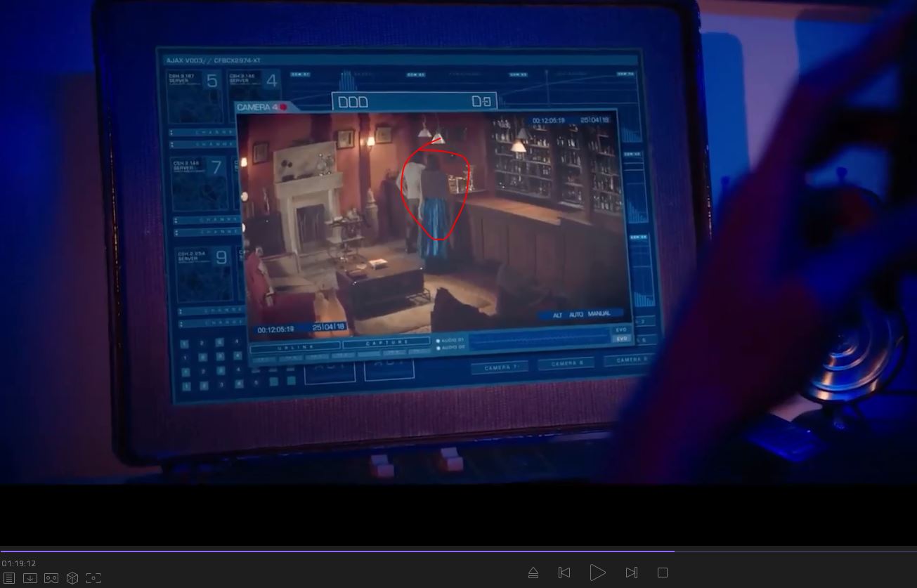Click the 3D cube icon

click(72, 577)
